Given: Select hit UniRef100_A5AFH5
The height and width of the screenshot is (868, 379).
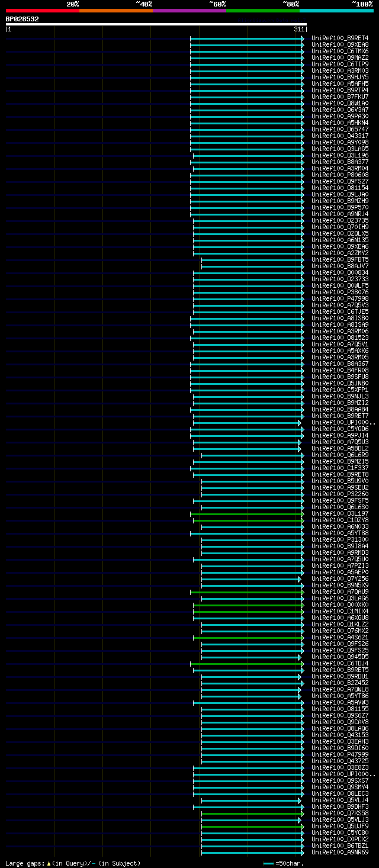Looking at the screenshot, I should click(340, 84).
